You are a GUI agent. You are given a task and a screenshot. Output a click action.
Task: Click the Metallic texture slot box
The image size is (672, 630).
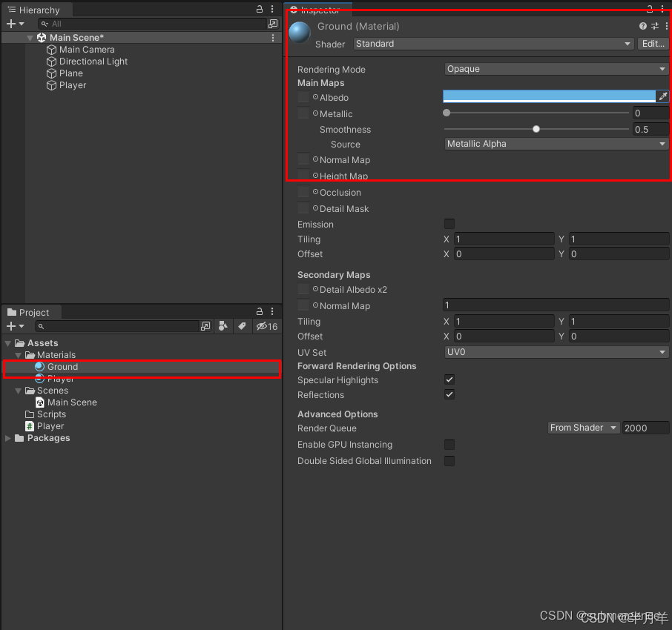[303, 113]
